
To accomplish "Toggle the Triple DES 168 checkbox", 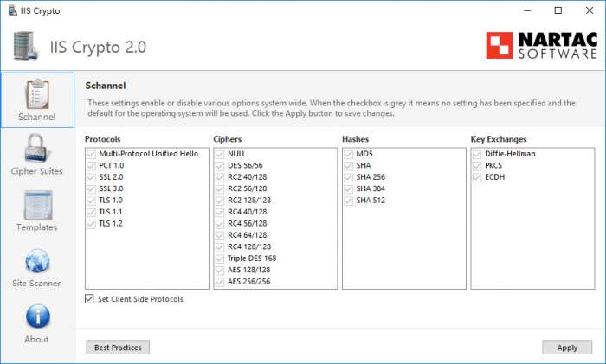I will point(220,259).
